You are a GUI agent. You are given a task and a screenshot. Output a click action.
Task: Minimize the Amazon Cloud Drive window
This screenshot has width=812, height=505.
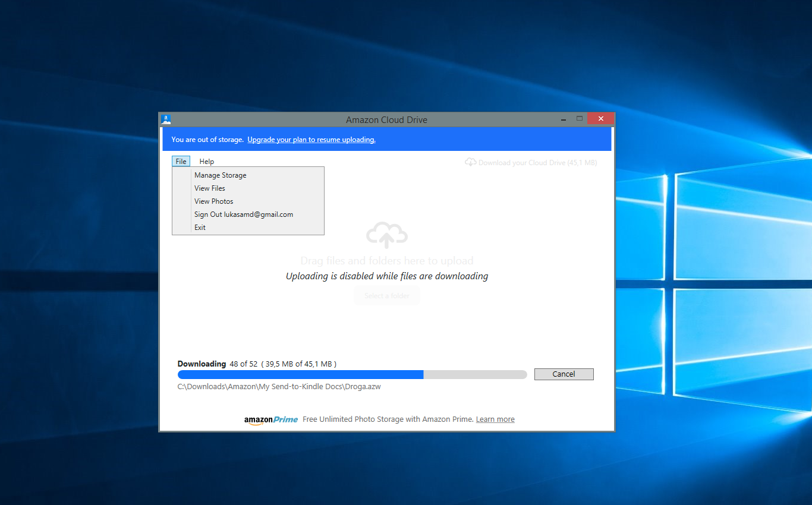tap(563, 119)
